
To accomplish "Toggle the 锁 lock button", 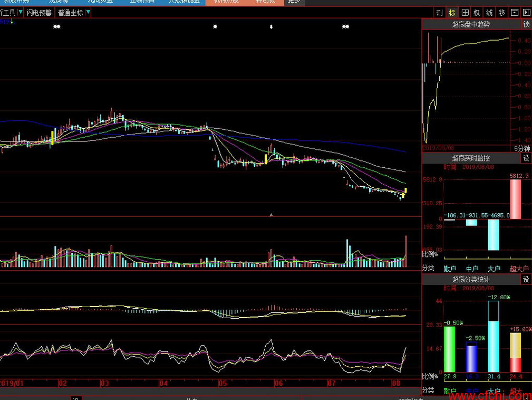I will point(526,24).
